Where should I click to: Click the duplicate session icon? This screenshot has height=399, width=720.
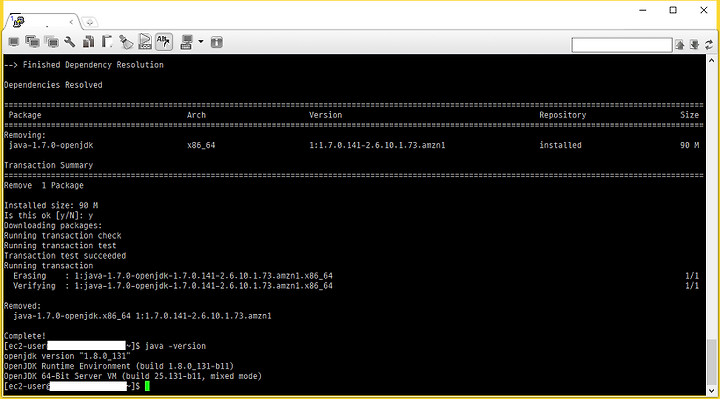point(33,42)
